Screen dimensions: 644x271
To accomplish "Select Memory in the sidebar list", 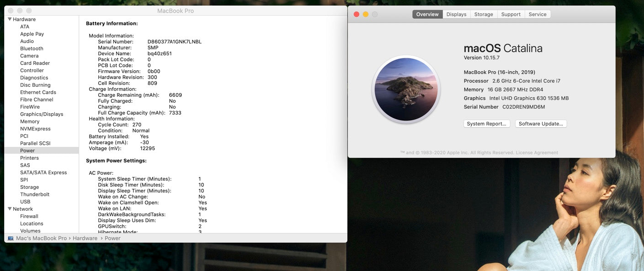I will [30, 121].
